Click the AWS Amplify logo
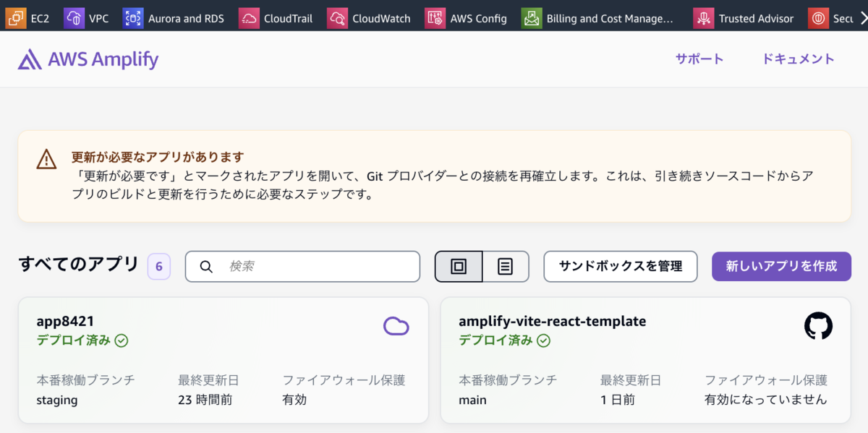 click(88, 59)
